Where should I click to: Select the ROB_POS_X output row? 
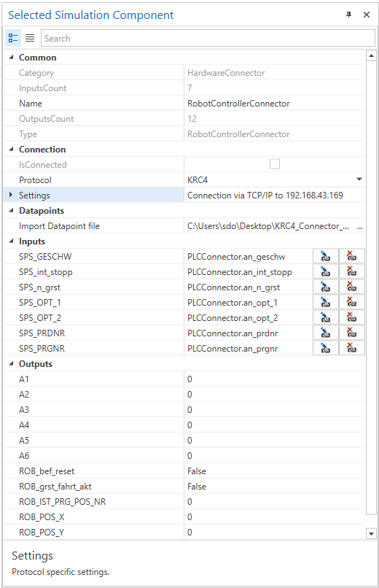coord(184,517)
